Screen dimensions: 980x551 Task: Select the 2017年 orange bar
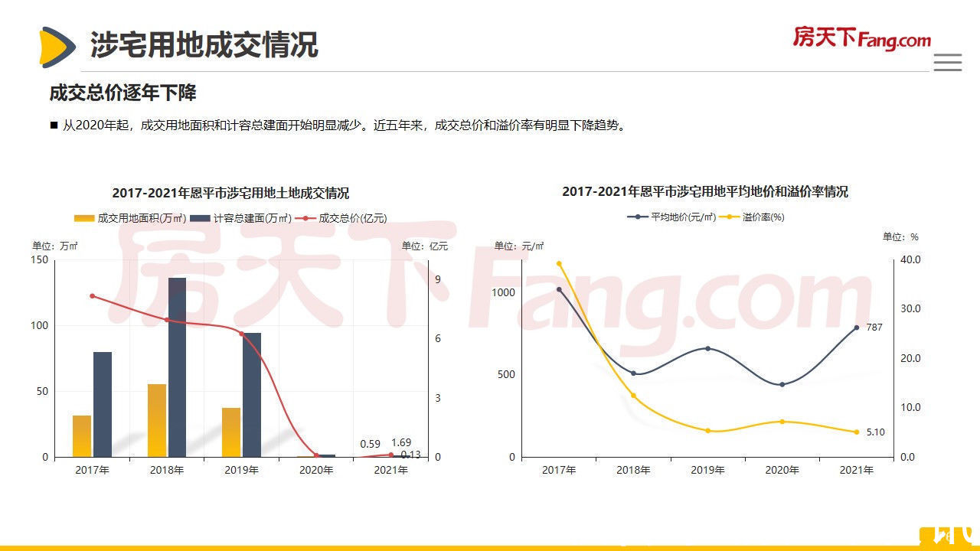82,436
